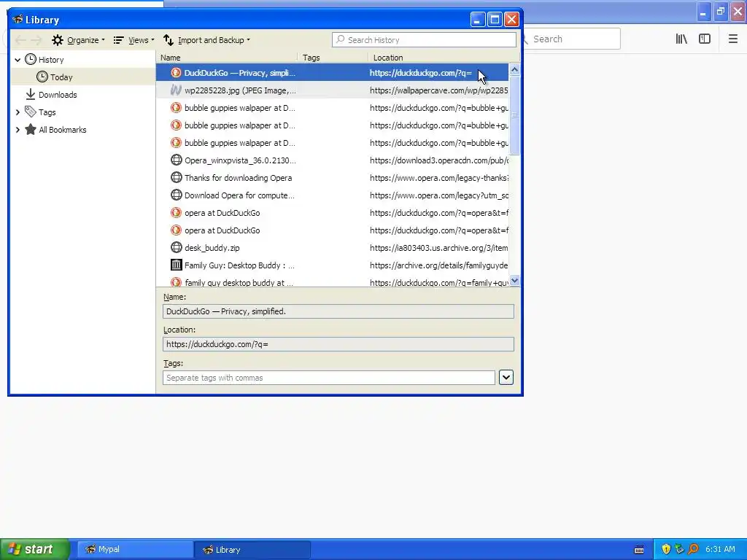The height and width of the screenshot is (560, 747).
Task: Click the All Bookmarks star icon
Action: (31, 129)
